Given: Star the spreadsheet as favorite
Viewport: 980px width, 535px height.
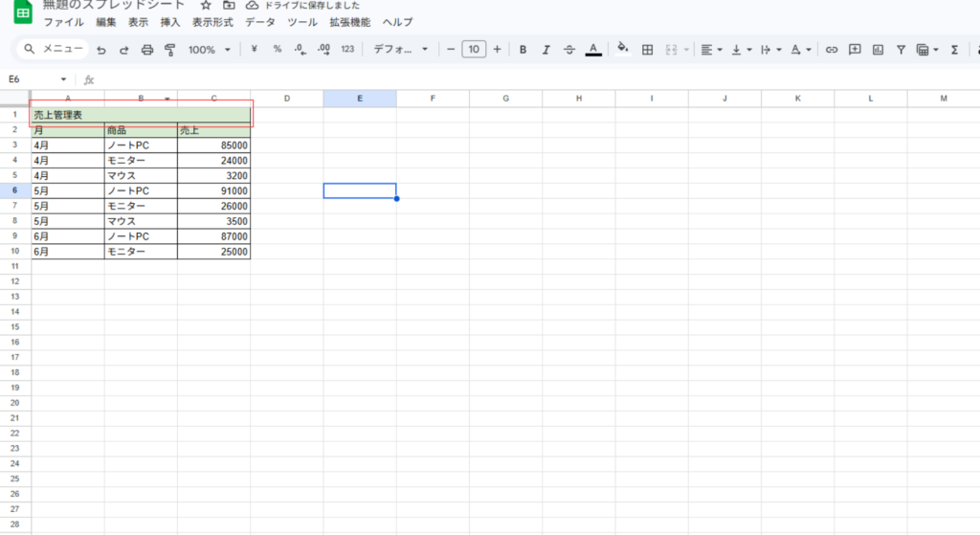Looking at the screenshot, I should (205, 6).
